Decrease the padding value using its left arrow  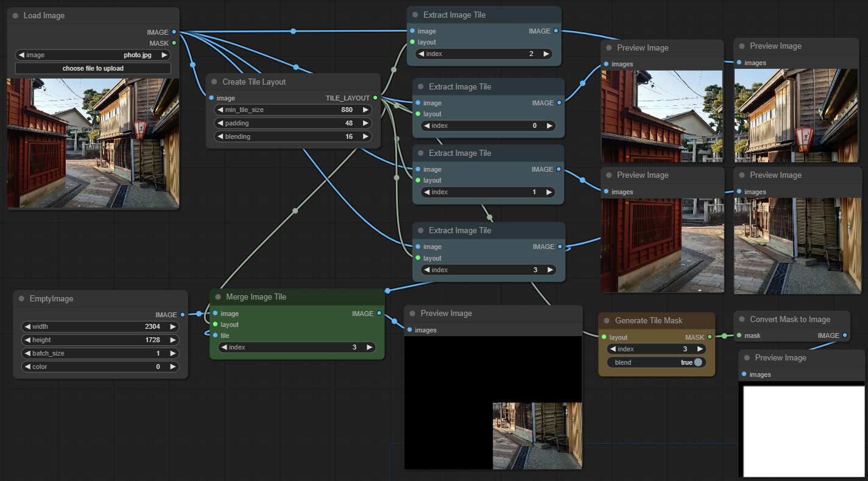pos(221,123)
